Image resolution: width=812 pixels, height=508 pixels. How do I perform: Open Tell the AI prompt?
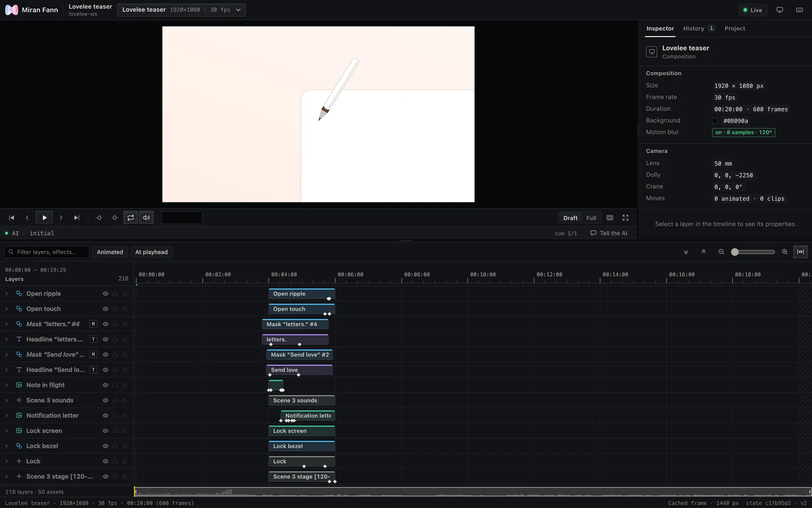coord(608,233)
